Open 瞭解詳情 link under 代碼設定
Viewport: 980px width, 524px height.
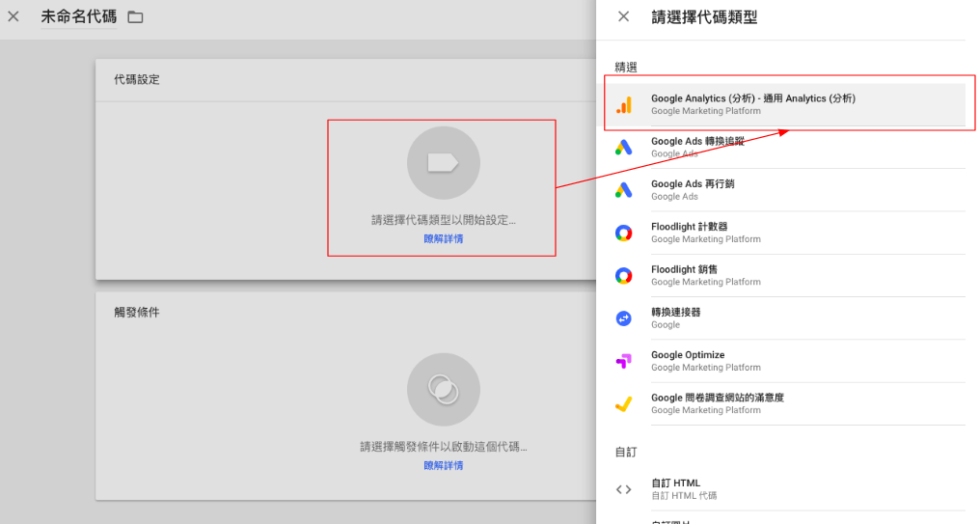coord(443,239)
